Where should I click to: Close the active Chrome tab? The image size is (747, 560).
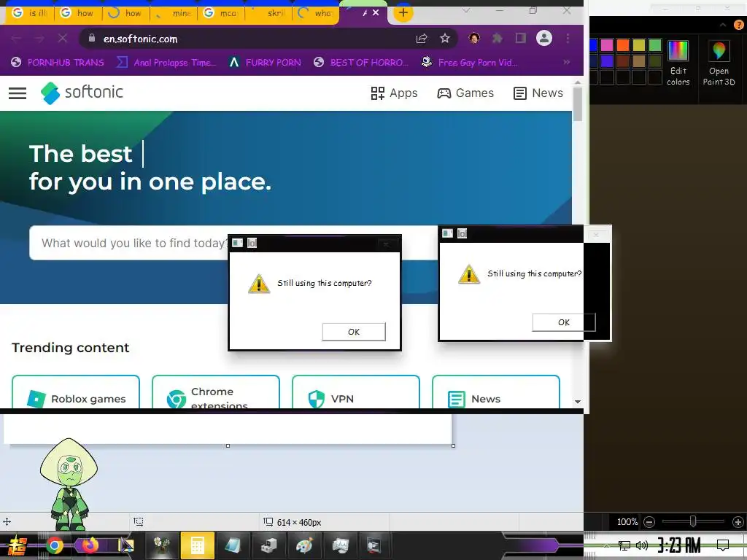376,13
